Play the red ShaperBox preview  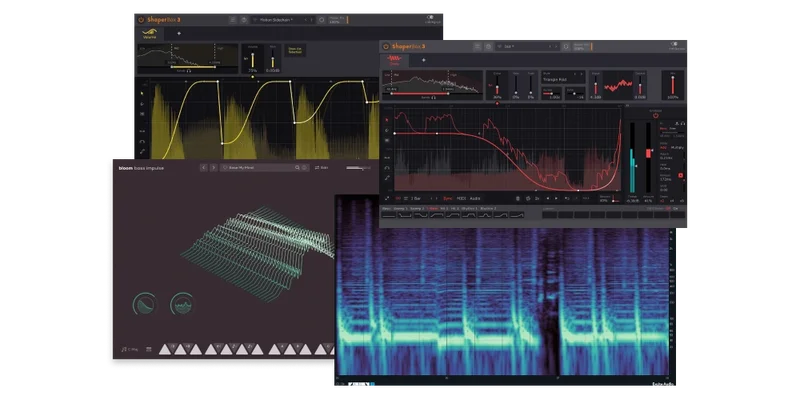[x=556, y=198]
